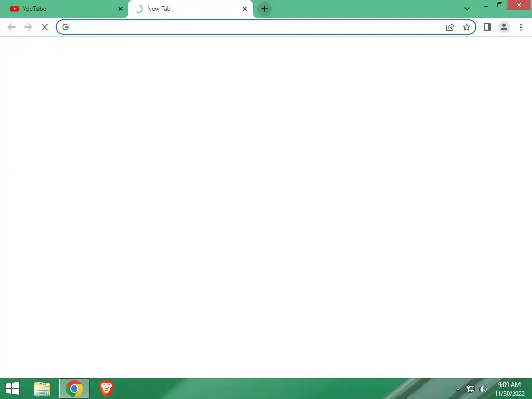Go forward with the forward arrow
The height and width of the screenshot is (399, 532).
tap(28, 27)
